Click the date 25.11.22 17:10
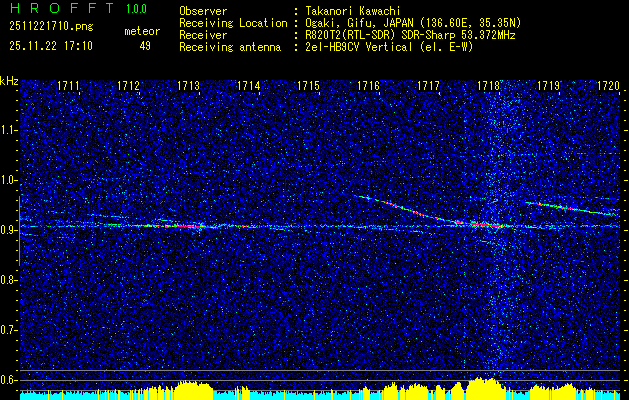The height and width of the screenshot is (400, 629). [x=51, y=46]
